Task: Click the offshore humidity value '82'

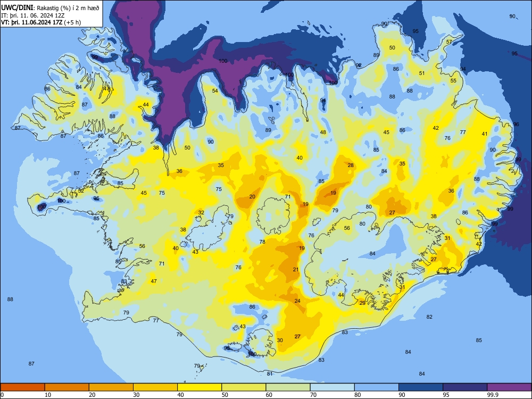Action: point(429,317)
